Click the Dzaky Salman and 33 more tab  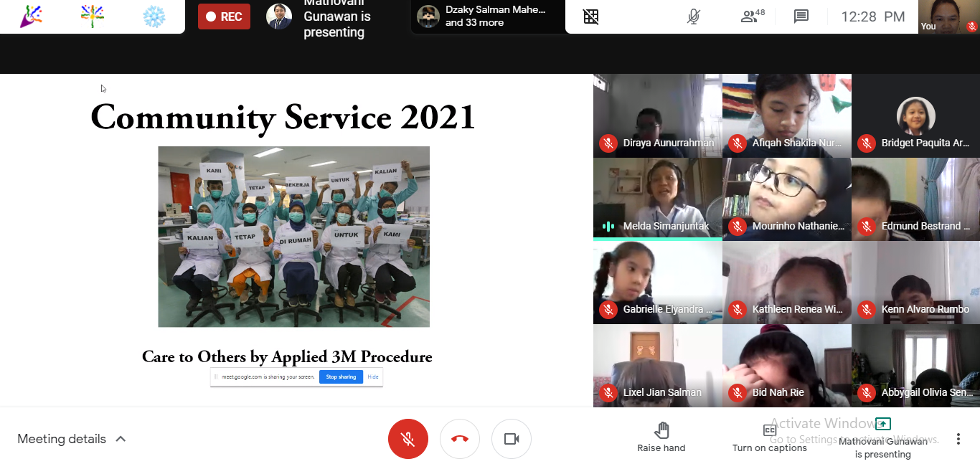488,16
